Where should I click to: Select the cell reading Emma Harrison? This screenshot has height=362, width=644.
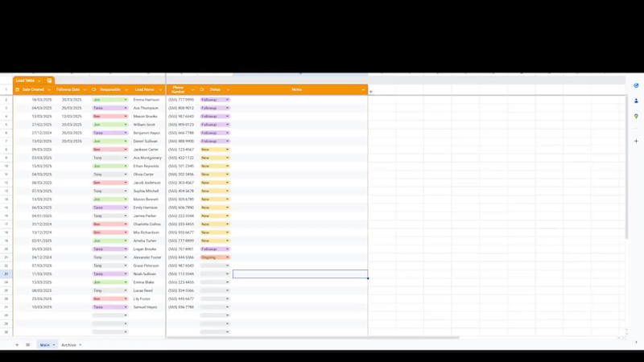147,100
